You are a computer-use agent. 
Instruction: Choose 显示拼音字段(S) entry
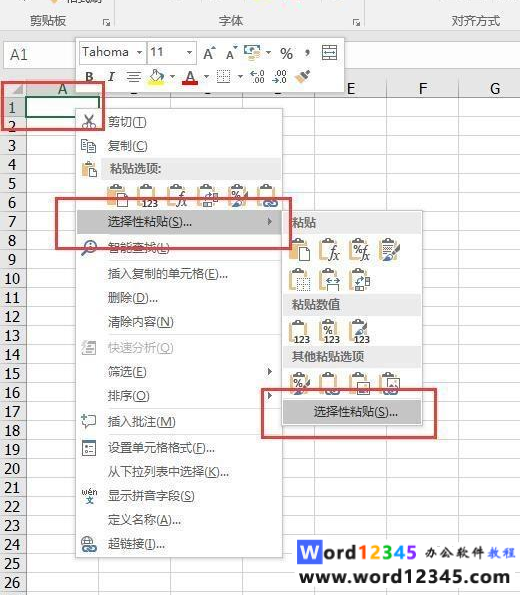179,496
